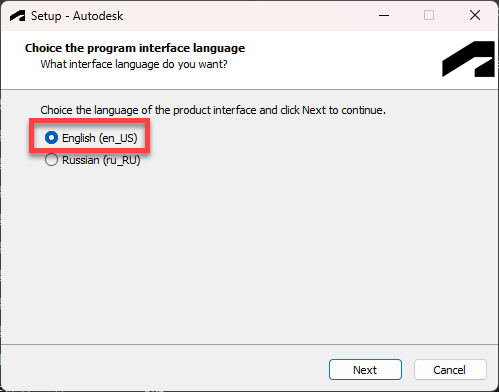Click Next to continue setup
Viewport: 499px width, 392px height.
365,370
